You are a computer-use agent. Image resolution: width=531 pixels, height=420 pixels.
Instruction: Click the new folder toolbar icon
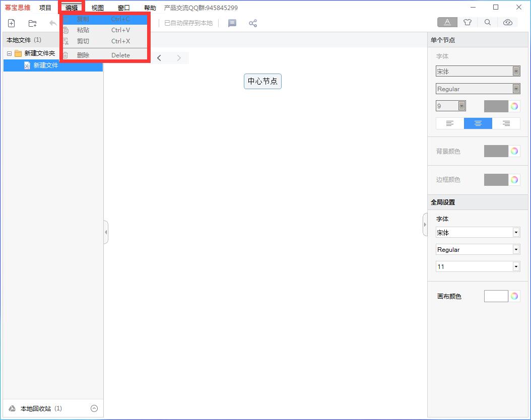click(33, 23)
